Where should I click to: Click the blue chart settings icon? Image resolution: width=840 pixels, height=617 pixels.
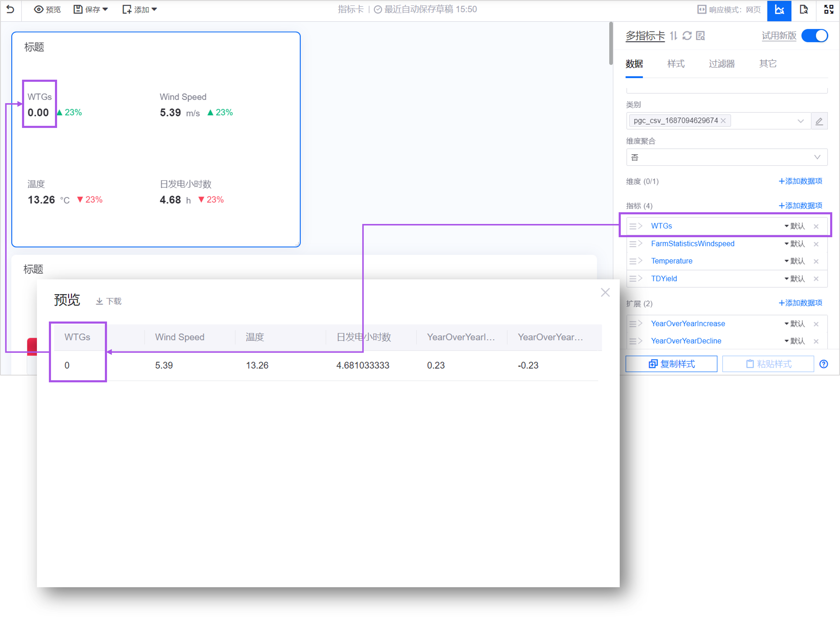pos(779,10)
